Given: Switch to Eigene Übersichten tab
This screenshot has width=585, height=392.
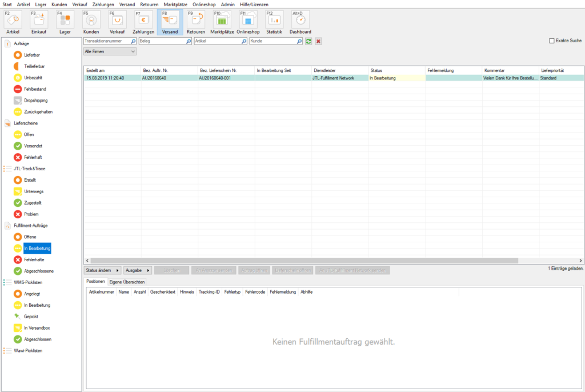Looking at the screenshot, I should click(x=127, y=282).
